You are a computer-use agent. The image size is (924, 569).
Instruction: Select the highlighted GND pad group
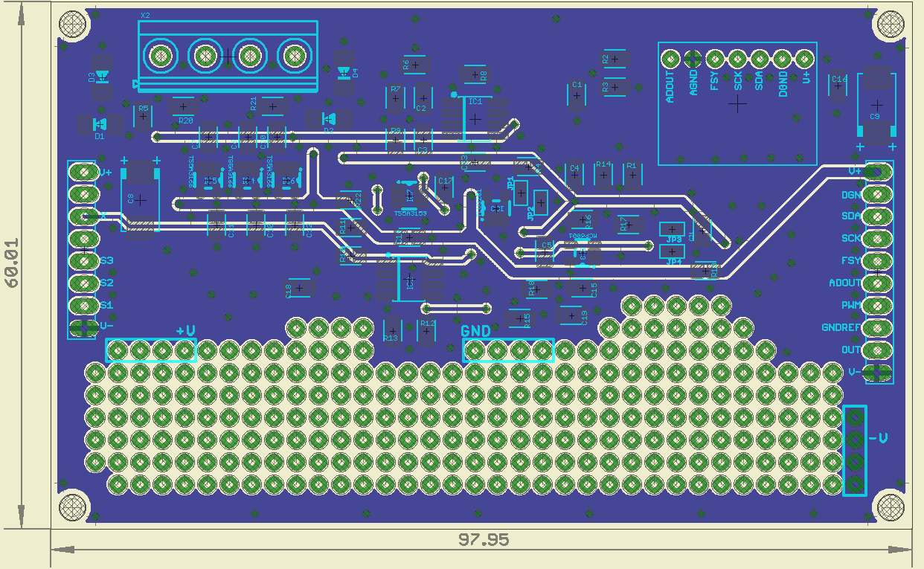point(509,350)
